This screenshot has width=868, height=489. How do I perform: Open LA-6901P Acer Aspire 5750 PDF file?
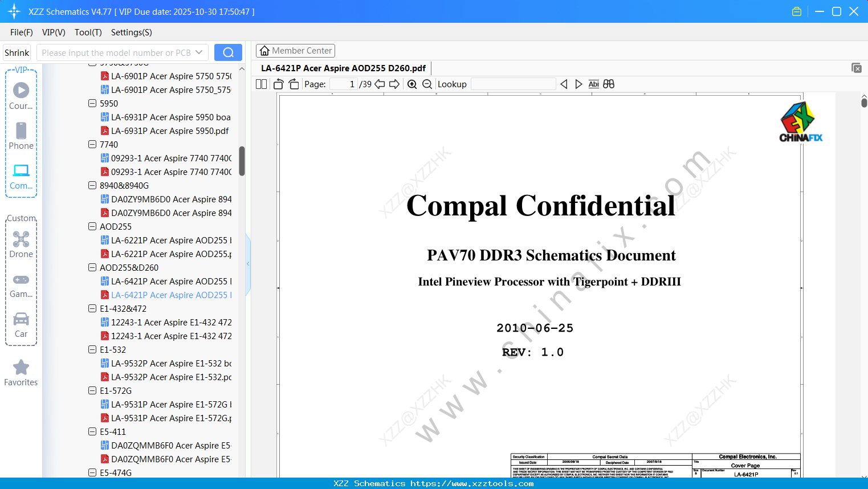(166, 76)
